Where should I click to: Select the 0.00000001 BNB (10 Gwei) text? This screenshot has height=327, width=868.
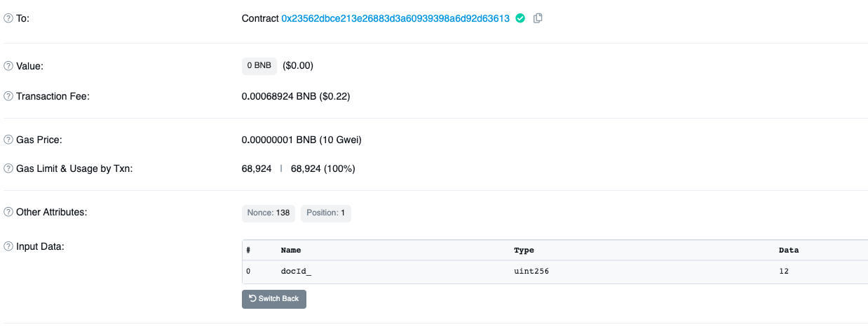click(301, 140)
